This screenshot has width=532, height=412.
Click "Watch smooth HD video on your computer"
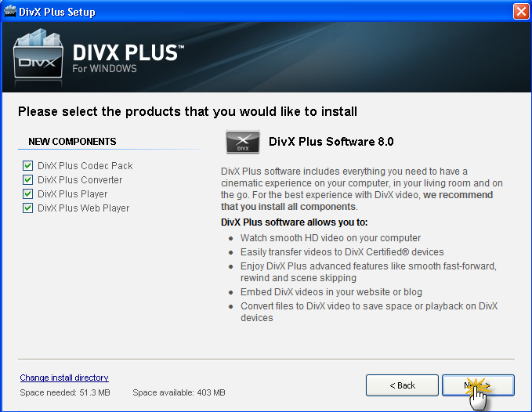pyautogui.click(x=331, y=238)
